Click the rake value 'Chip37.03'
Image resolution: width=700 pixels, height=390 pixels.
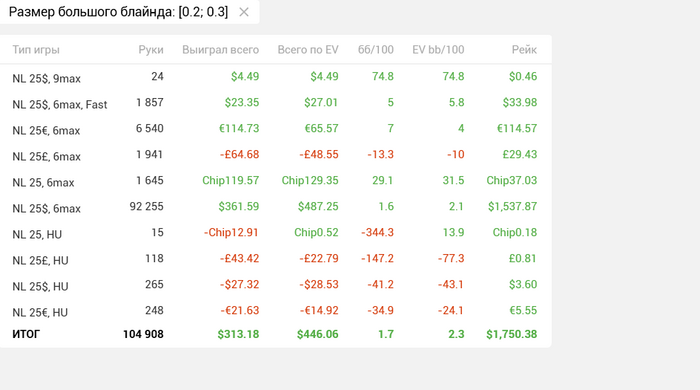[x=512, y=180]
